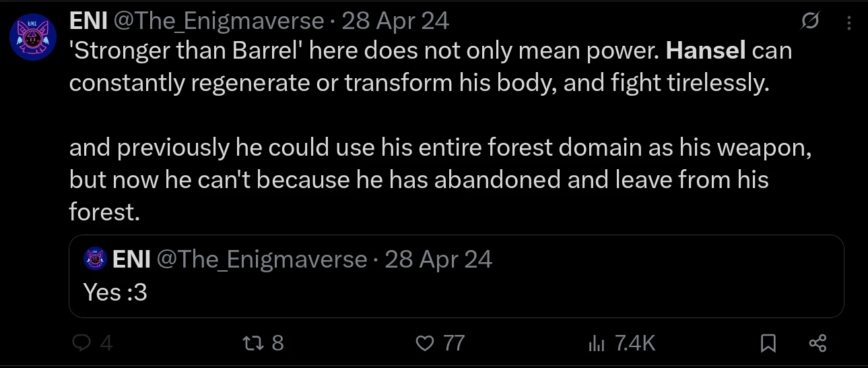
Task: Open view analytics bar chart icon
Action: pyautogui.click(x=597, y=344)
